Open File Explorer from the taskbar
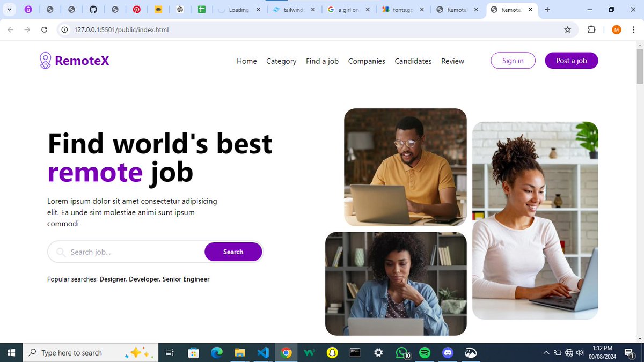The image size is (644, 362). point(240,352)
